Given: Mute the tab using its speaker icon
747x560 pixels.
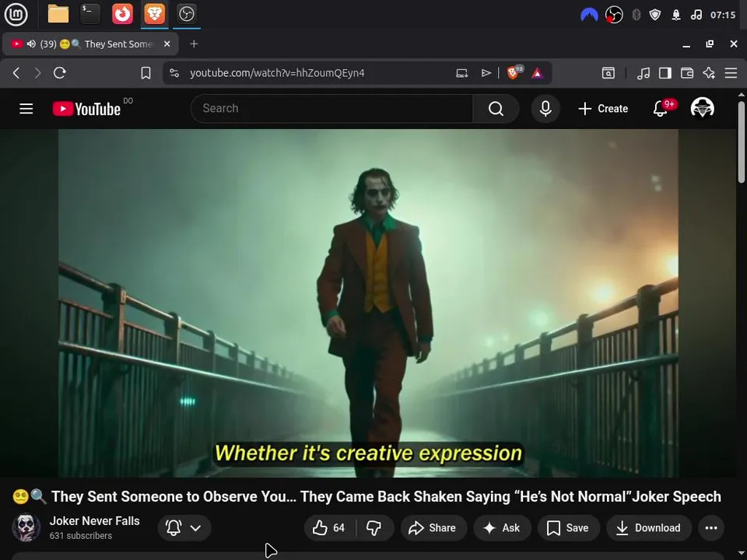Looking at the screenshot, I should [31, 44].
